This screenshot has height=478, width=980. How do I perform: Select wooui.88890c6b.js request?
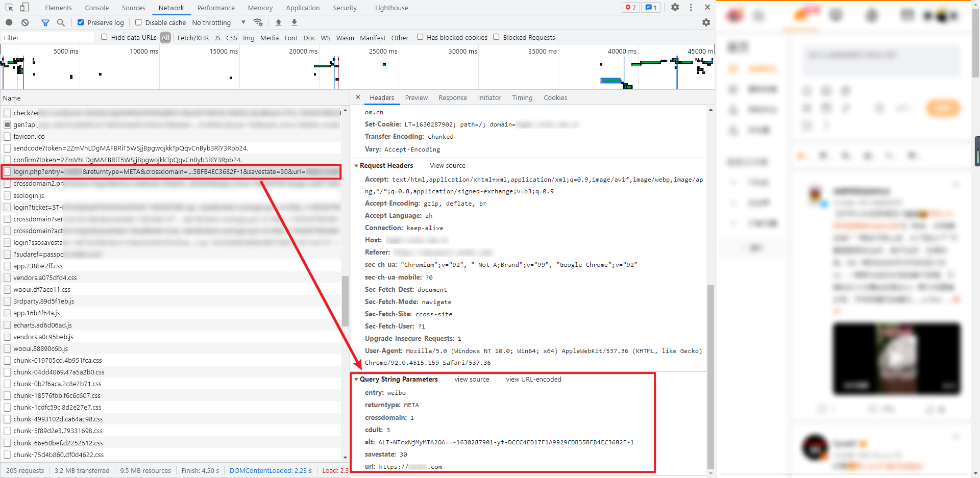(x=171, y=348)
